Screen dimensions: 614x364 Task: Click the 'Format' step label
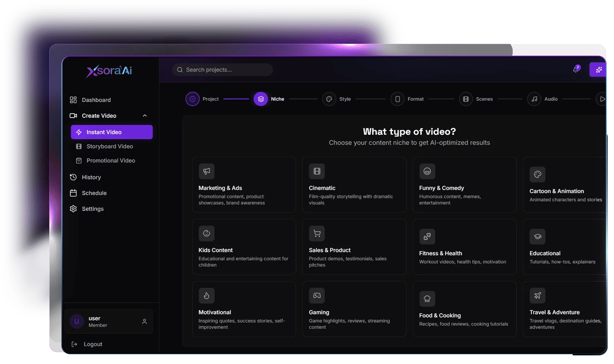(x=415, y=99)
